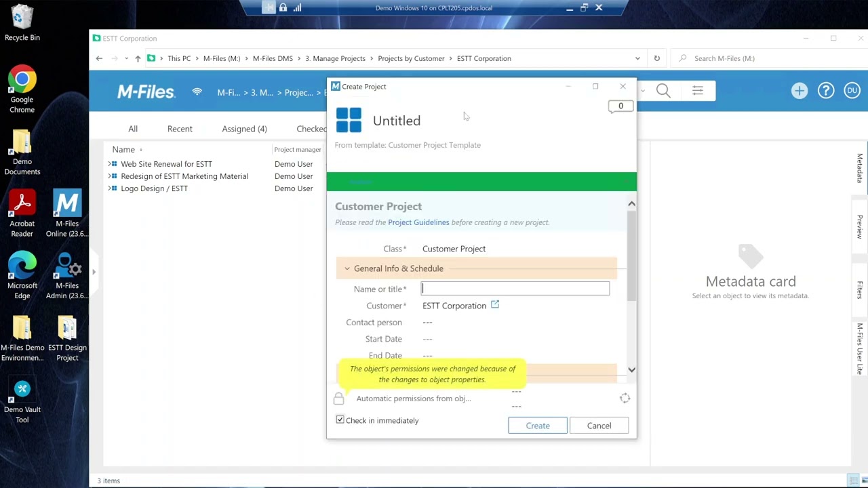Click This PC breadcrumb
Viewport: 868px width, 488px height.
click(179, 58)
